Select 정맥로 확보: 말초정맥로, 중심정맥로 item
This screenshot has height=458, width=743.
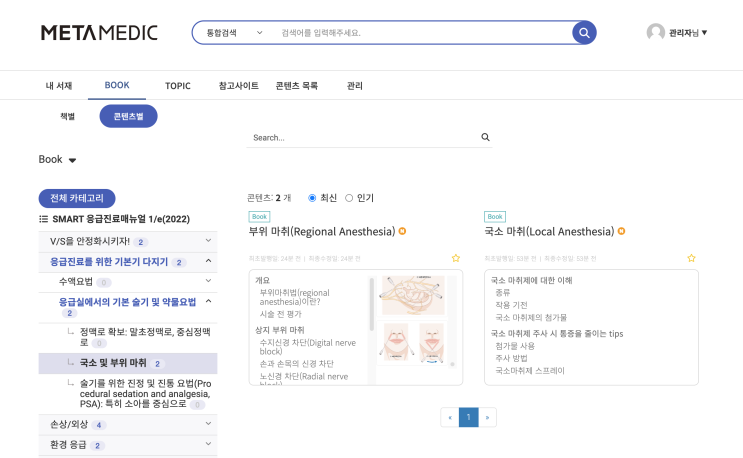point(128,337)
